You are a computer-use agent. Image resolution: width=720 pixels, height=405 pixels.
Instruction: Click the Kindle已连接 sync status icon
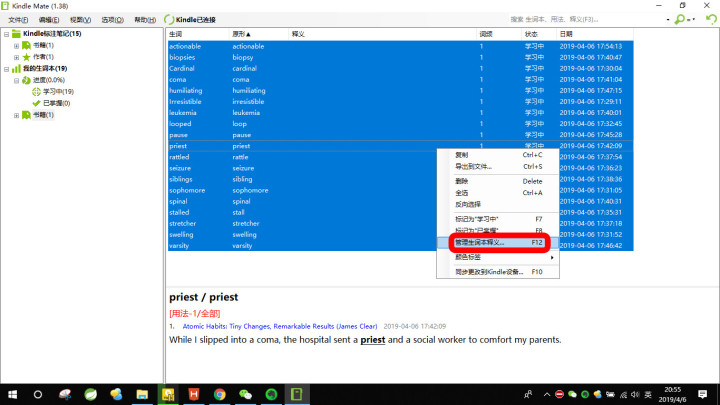[x=169, y=20]
